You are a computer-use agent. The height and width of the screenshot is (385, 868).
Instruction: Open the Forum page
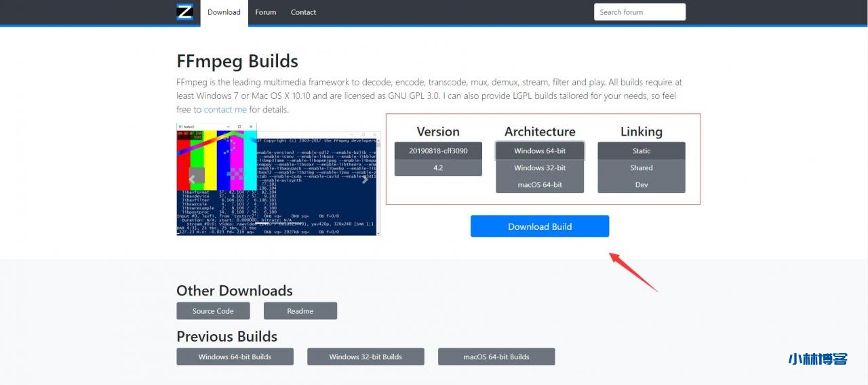(266, 12)
